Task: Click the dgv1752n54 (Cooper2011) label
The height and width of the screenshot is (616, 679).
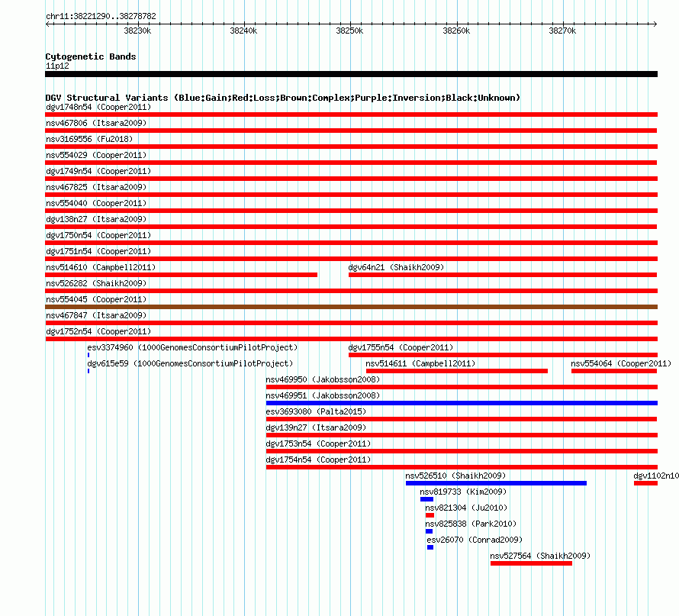Action: point(98,331)
